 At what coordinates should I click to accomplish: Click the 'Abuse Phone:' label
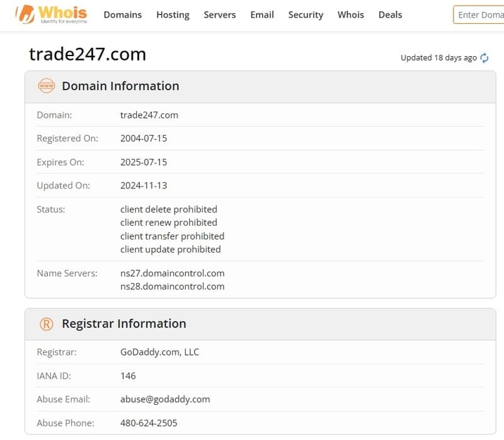(66, 423)
